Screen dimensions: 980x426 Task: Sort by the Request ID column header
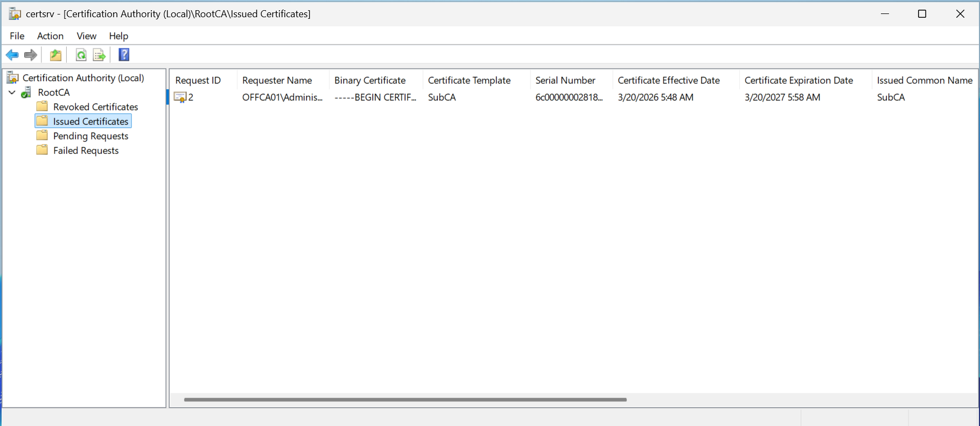click(198, 80)
